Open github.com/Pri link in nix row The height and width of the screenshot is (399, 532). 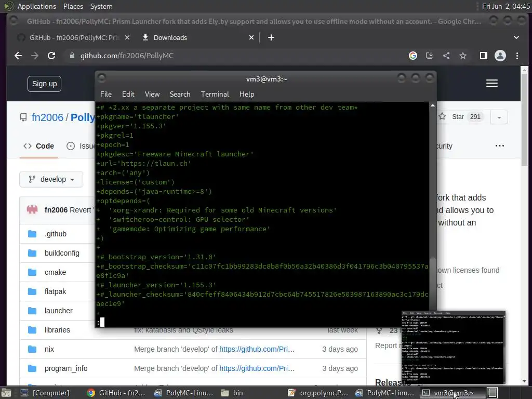(x=257, y=349)
